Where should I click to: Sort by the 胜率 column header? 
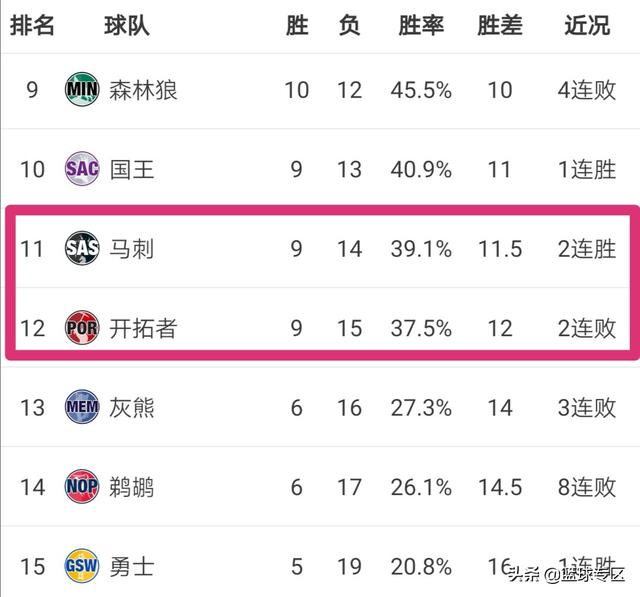(421, 25)
